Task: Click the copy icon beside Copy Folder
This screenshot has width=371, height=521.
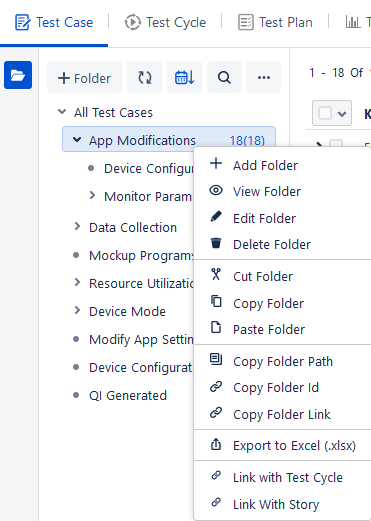Action: 216,301
